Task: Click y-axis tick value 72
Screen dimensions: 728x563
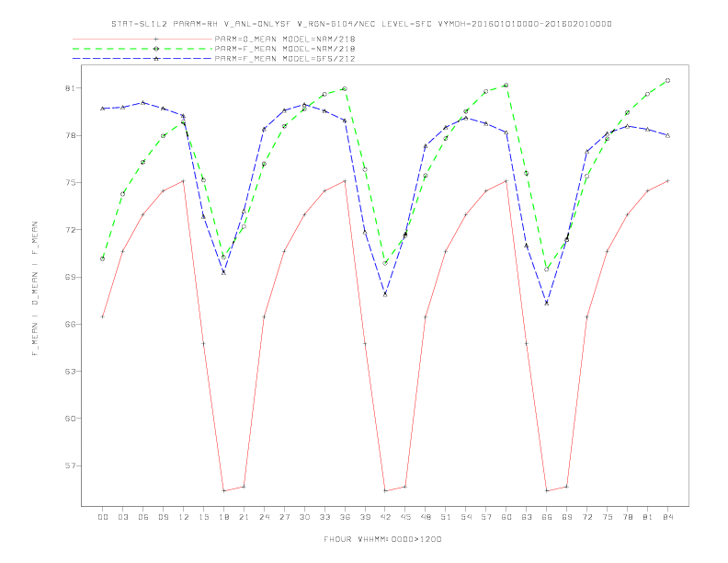Action: click(70, 230)
